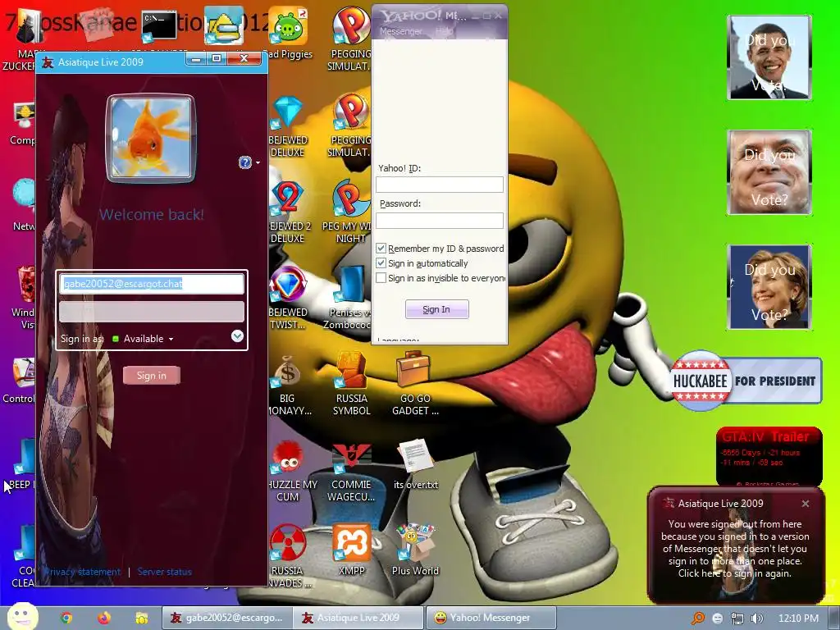Click the Obama Did you Vote gadget
The width and height of the screenshot is (840, 630).
[769, 57]
